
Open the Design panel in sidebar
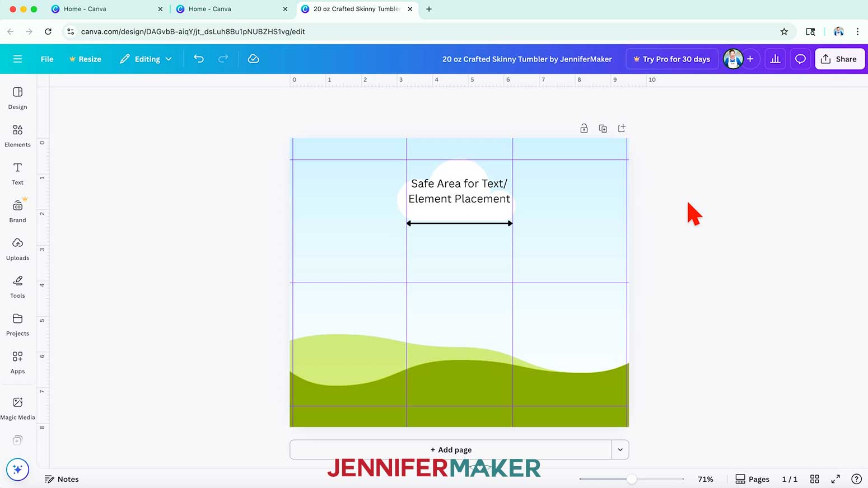pos(17,98)
